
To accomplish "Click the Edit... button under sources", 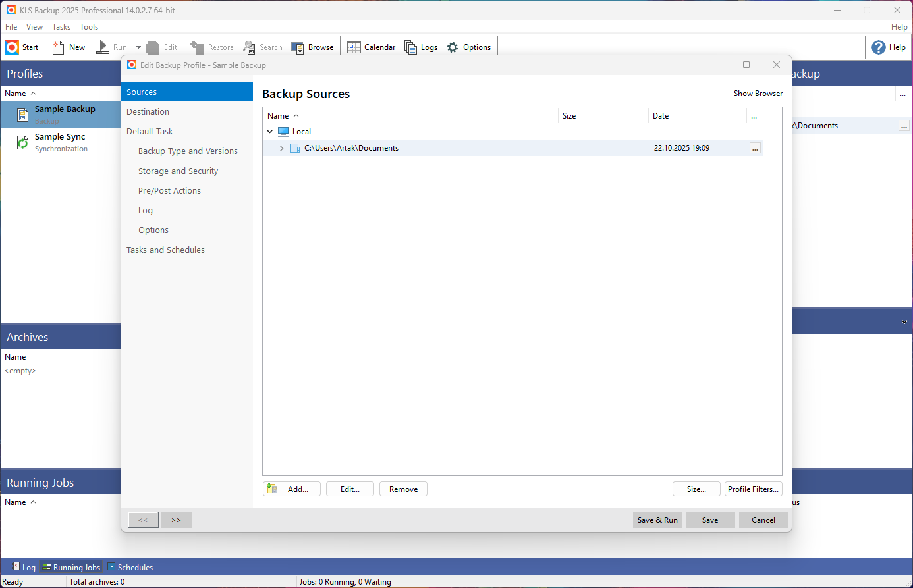I will pyautogui.click(x=350, y=489).
